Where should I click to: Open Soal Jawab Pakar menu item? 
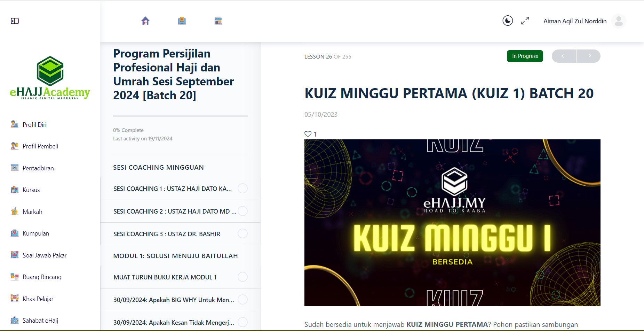[x=45, y=255]
